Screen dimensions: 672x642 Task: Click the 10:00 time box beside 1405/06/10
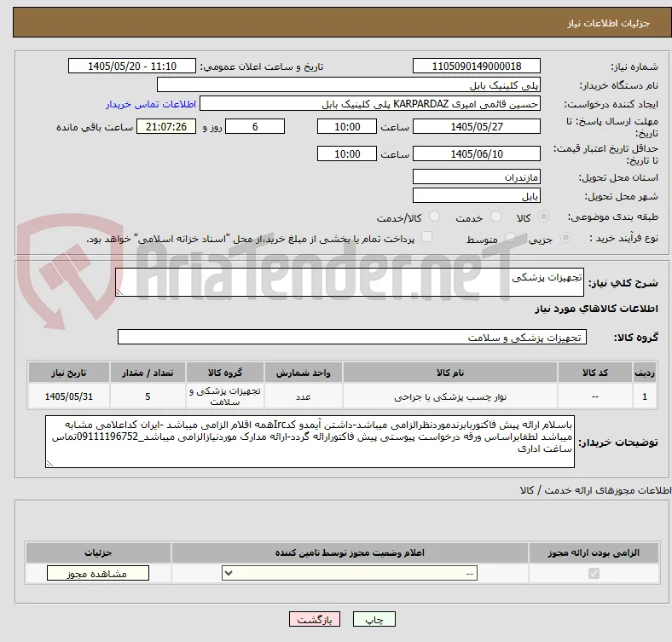click(347, 153)
